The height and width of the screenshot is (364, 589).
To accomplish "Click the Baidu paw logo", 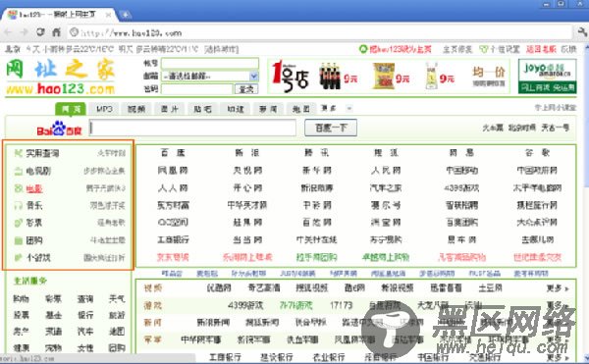I will tap(59, 128).
